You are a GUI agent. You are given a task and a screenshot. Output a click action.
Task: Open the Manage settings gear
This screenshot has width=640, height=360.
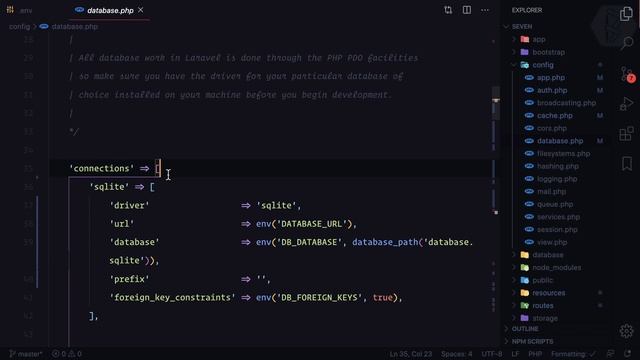click(626, 331)
